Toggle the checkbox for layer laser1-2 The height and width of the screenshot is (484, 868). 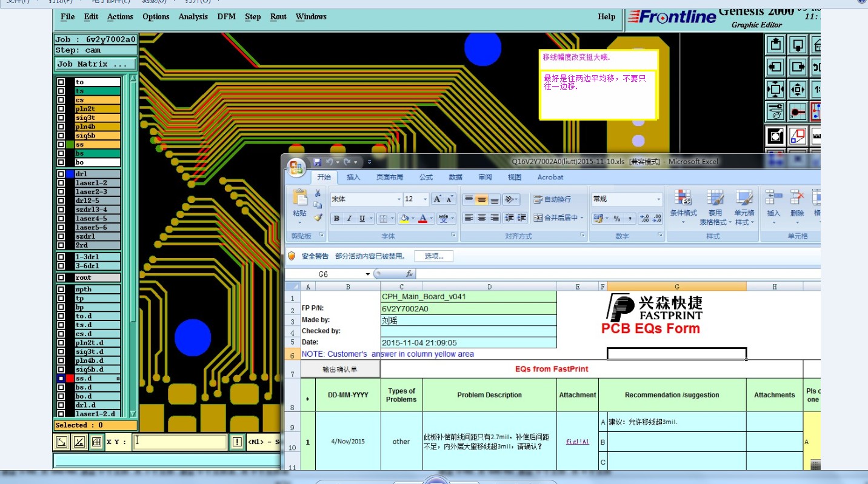click(x=61, y=183)
